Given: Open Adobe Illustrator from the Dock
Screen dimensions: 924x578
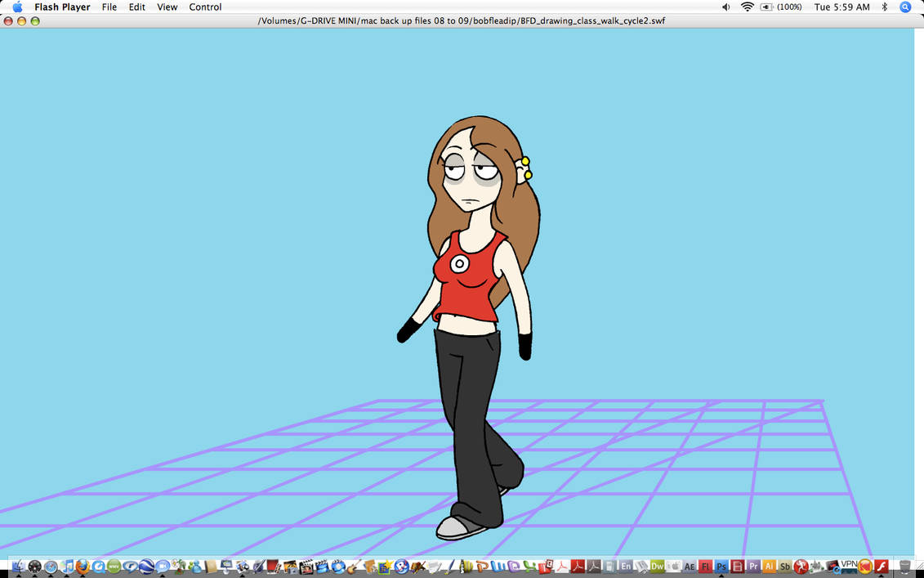Looking at the screenshot, I should click(x=769, y=566).
